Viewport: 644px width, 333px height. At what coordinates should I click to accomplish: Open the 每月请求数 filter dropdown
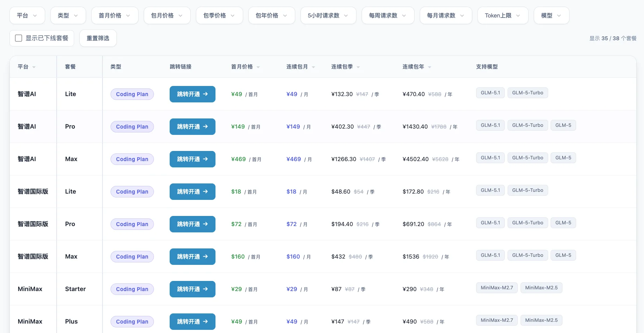coord(446,15)
